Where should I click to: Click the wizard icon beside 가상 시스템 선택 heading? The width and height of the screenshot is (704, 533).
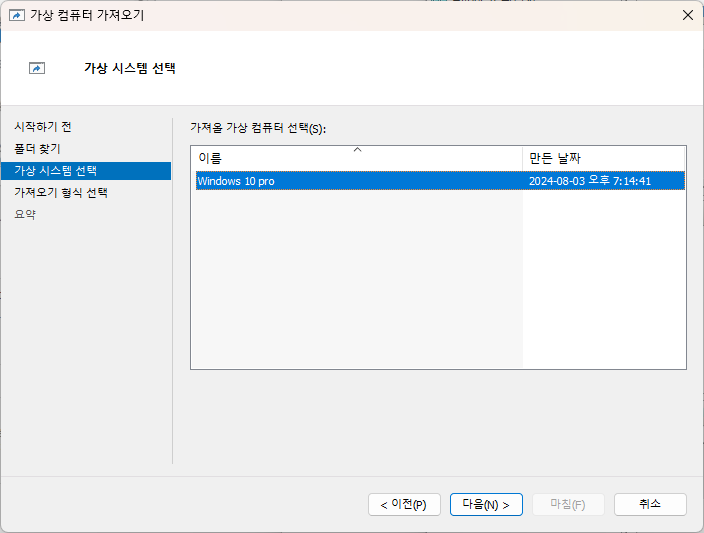coord(37,68)
